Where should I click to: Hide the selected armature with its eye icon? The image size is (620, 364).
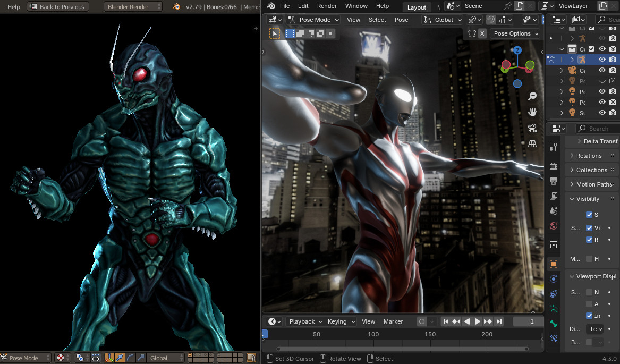(x=602, y=60)
